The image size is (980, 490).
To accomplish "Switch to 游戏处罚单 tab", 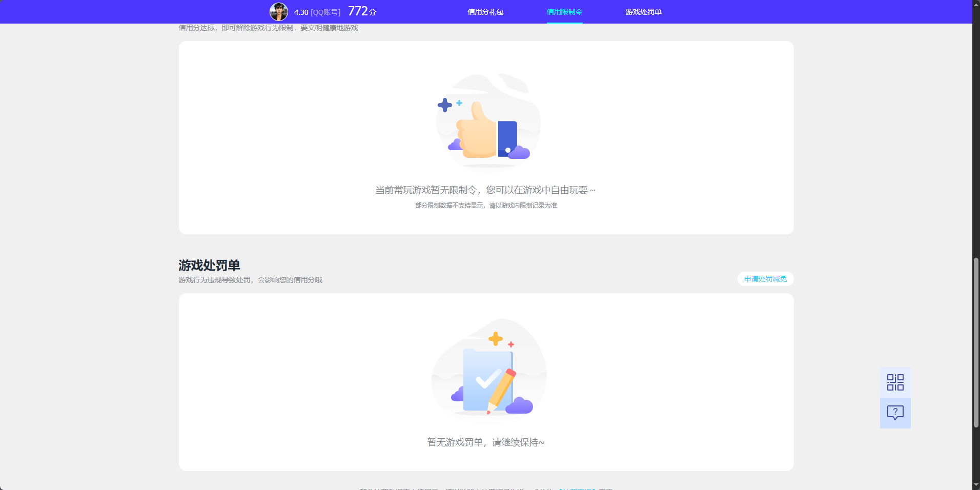I will tap(643, 12).
